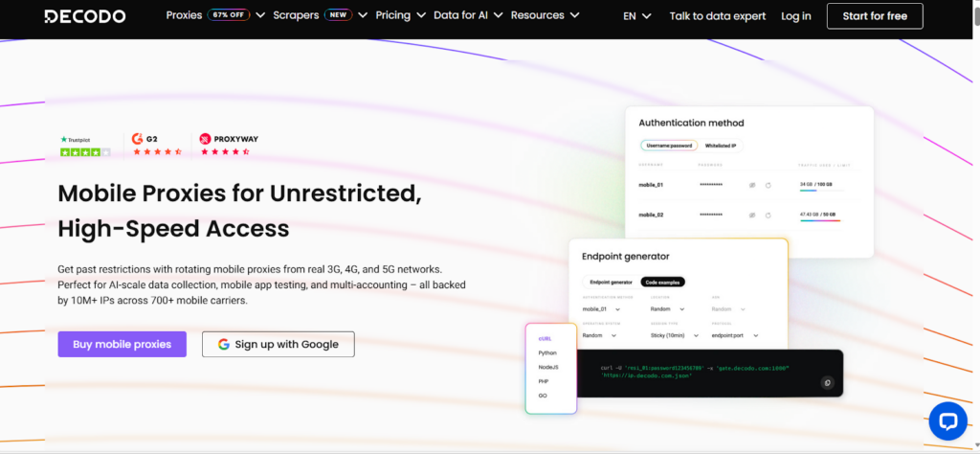Click Sign up with Google
Viewport: 980px width, 454px height.
(x=278, y=345)
